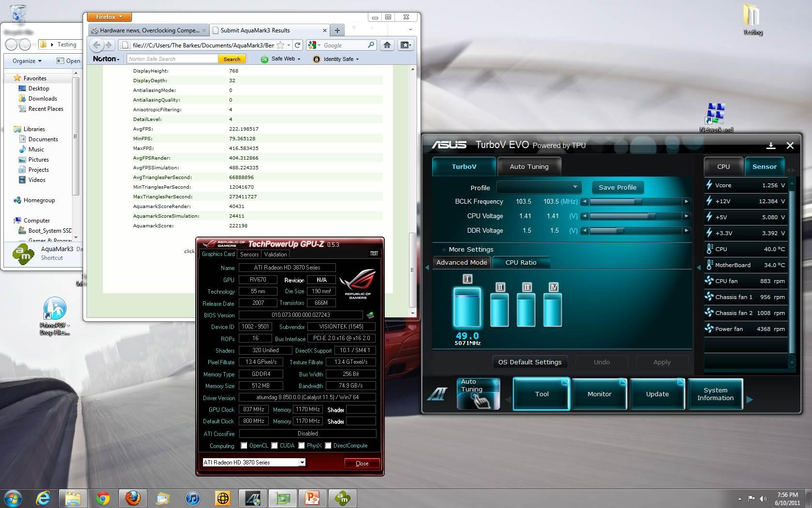Click the next arrow beside System Information
The height and width of the screenshot is (508, 812).
(x=750, y=399)
